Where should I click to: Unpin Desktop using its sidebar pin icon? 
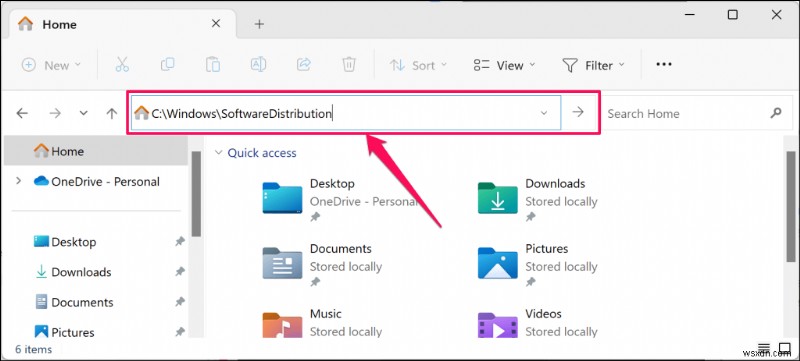click(180, 242)
